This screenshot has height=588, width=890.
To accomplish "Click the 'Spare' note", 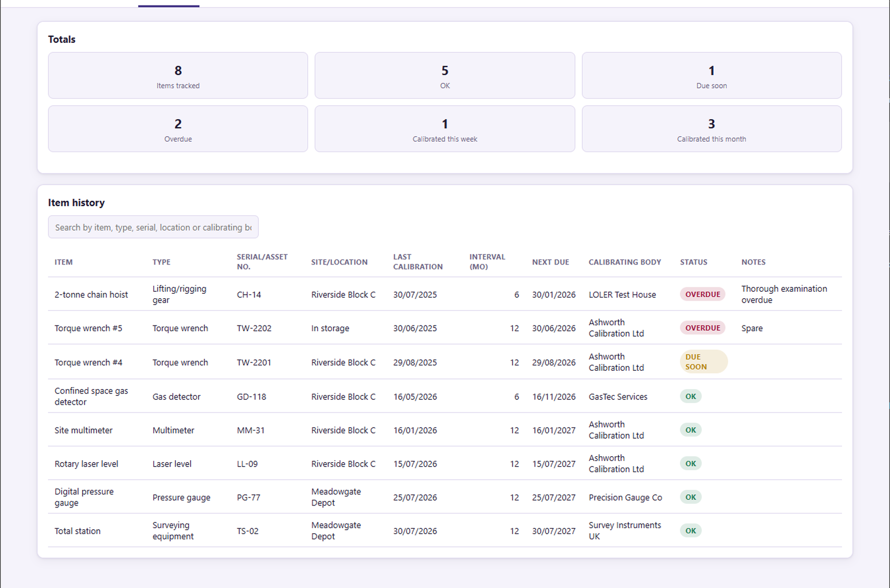I will [752, 328].
